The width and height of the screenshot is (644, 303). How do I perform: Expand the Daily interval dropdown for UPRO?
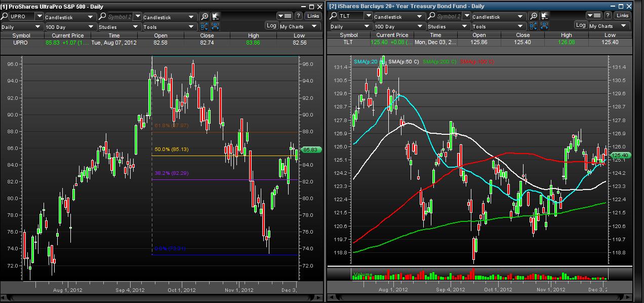[x=21, y=27]
